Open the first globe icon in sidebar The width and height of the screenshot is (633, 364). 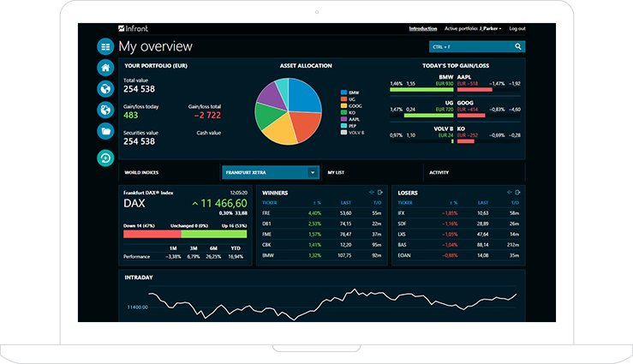click(x=105, y=88)
